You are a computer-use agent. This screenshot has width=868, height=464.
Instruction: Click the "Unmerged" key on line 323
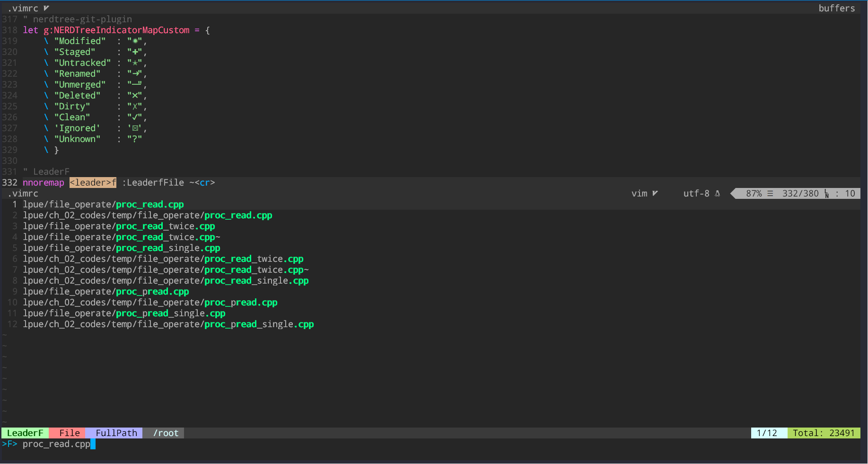80,84
